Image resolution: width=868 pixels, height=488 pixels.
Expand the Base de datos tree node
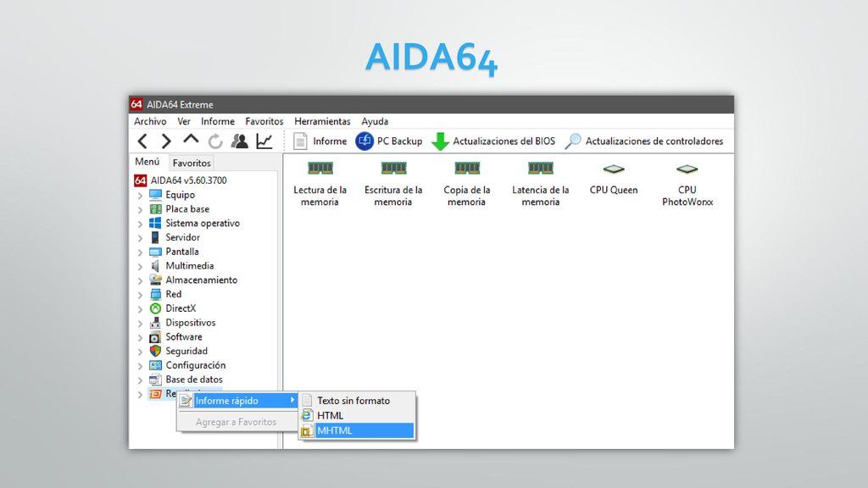(140, 380)
